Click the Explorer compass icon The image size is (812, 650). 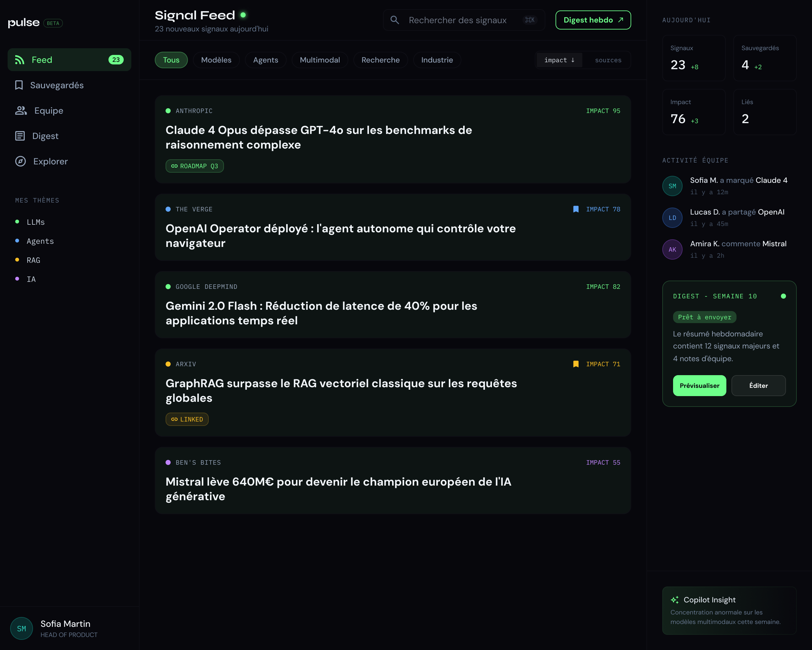[x=20, y=161]
